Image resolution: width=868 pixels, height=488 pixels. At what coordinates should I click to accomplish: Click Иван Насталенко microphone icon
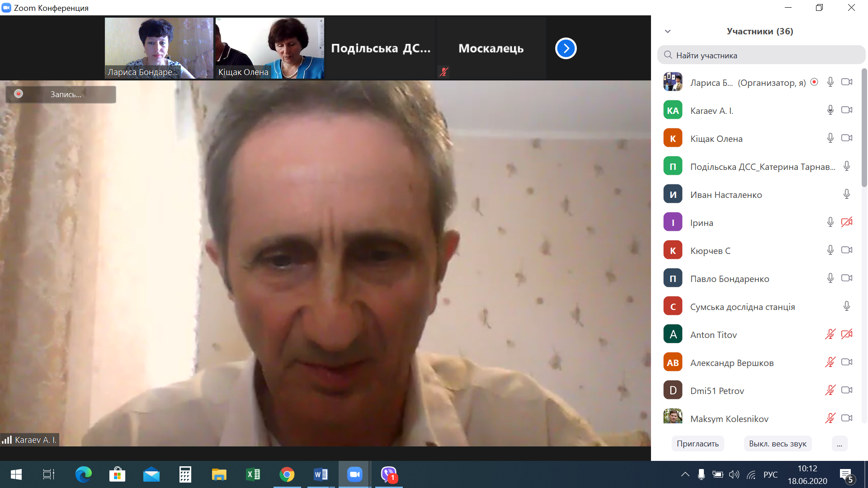[x=847, y=194]
